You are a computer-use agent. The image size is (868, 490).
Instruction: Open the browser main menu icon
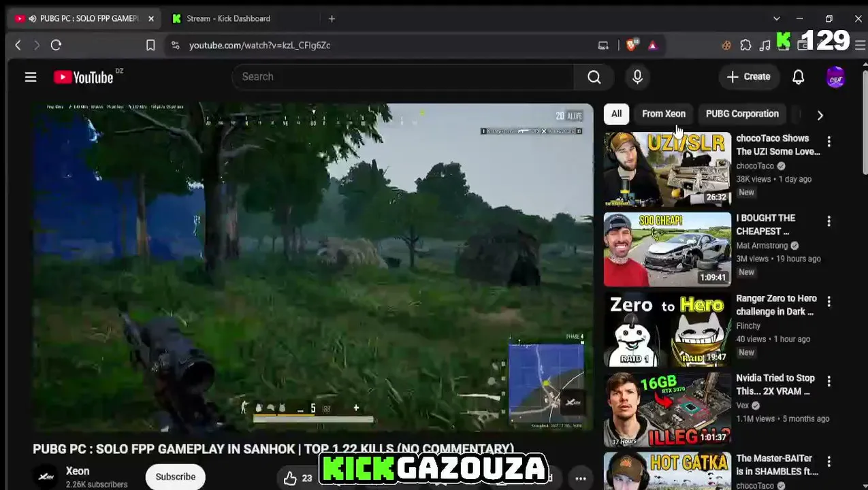tap(861, 45)
